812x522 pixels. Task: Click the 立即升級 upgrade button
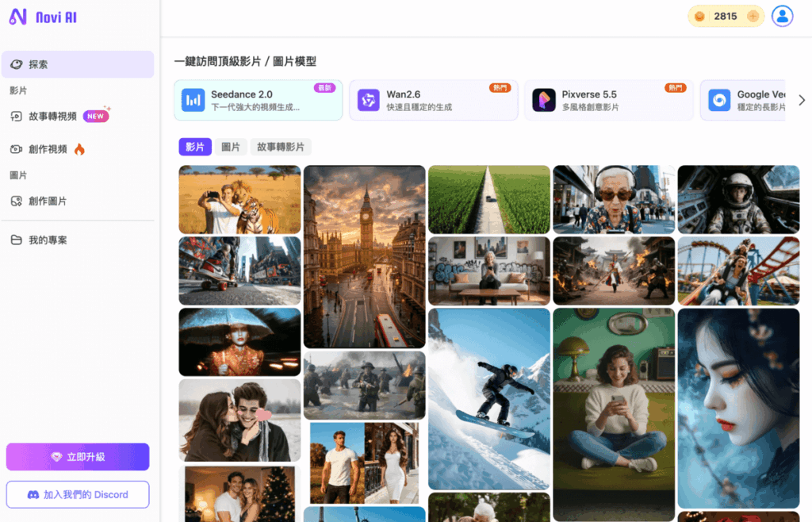pyautogui.click(x=77, y=457)
